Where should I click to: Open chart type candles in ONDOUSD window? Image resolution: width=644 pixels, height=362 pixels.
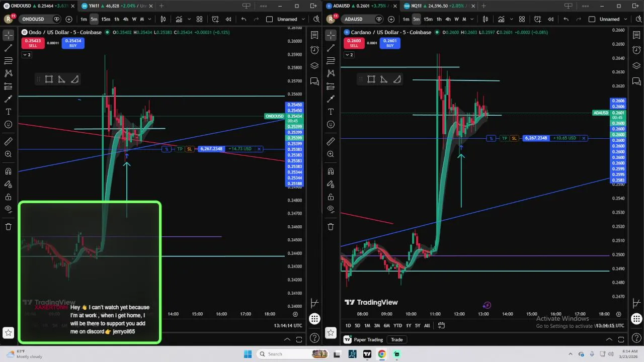point(163,19)
